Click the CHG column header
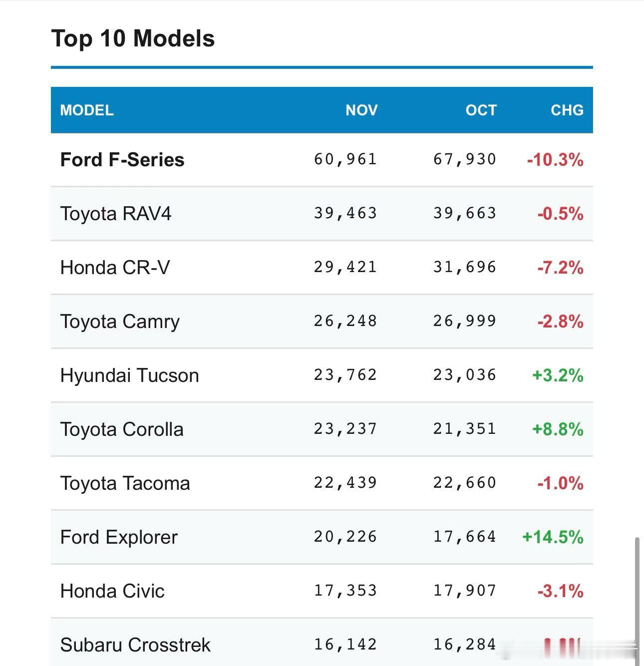Image resolution: width=644 pixels, height=666 pixels. coord(567,110)
